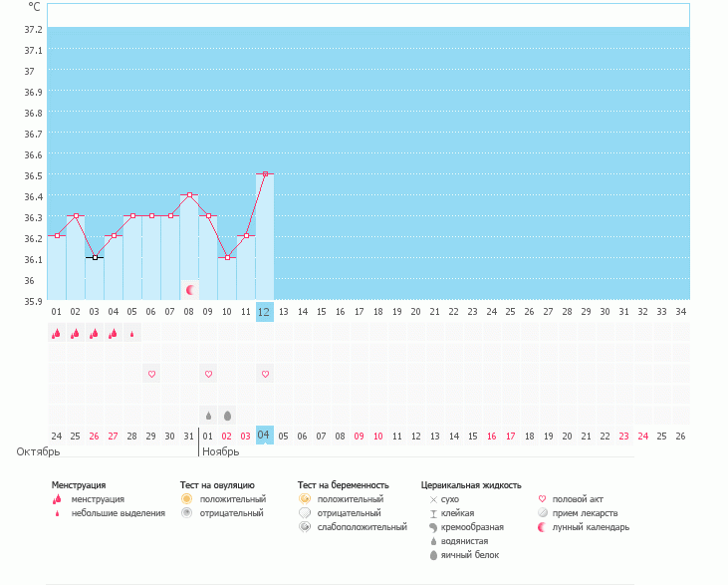Select the 36.4 temperature point on day 08

coord(189,194)
